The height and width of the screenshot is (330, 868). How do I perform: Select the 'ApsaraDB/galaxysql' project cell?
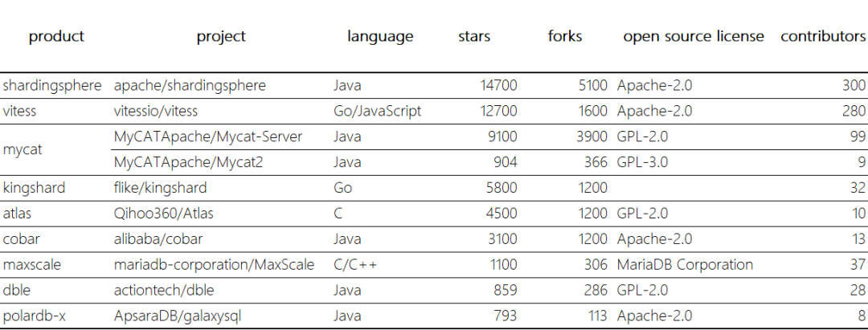[178, 316]
